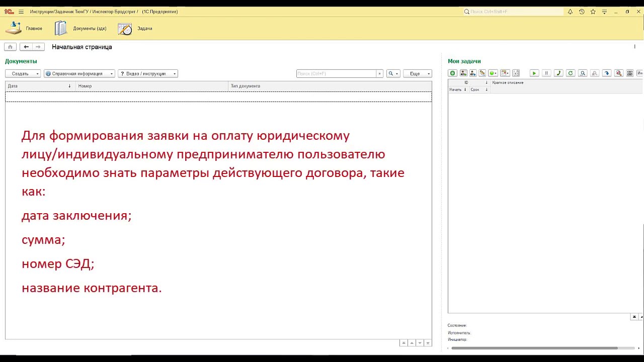Sort tasks by Срок column
Screen dimensions: 644x362
click(479, 89)
